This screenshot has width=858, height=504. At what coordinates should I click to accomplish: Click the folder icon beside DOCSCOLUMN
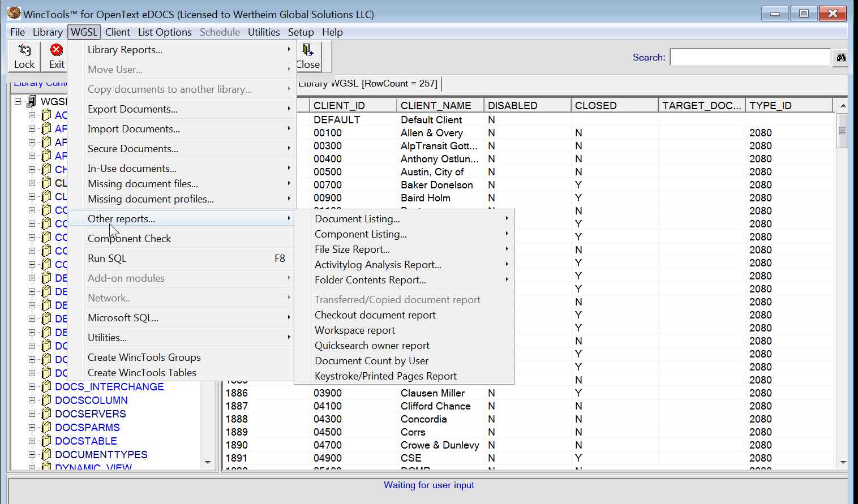click(x=46, y=400)
